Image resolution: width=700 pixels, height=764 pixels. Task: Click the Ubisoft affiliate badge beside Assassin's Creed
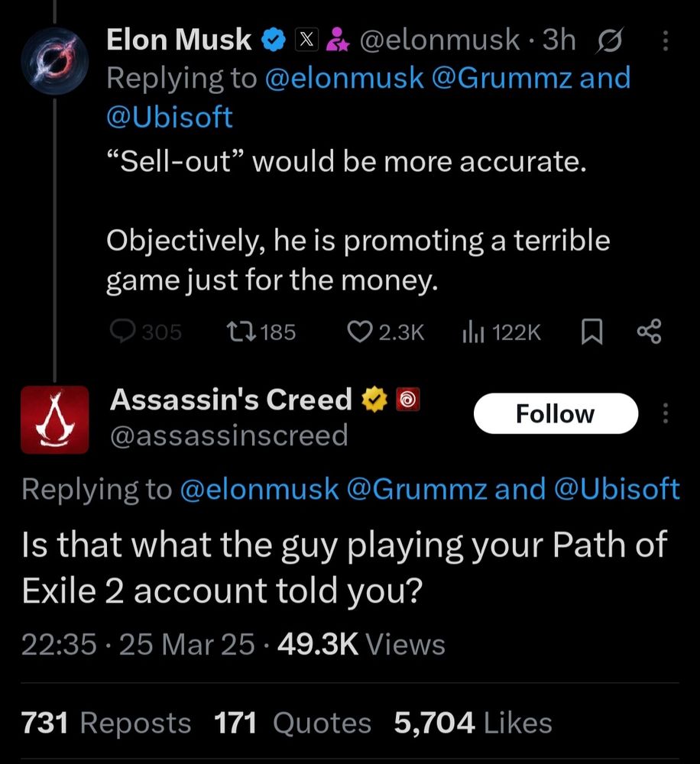(407, 400)
